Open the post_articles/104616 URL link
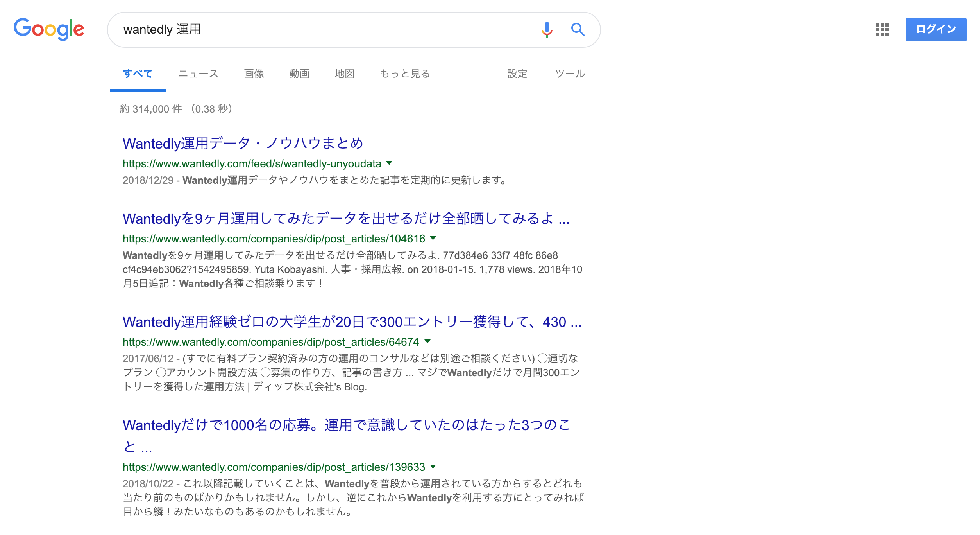980x535 pixels. (x=274, y=239)
